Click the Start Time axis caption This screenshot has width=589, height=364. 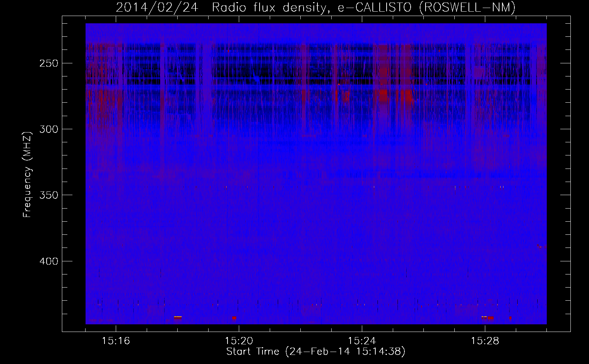click(x=316, y=352)
